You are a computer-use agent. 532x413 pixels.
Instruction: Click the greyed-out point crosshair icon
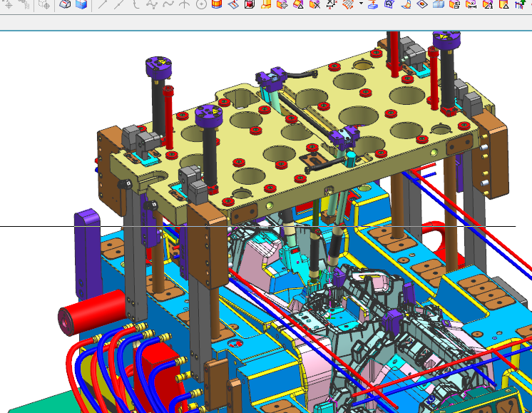click(7, 4)
